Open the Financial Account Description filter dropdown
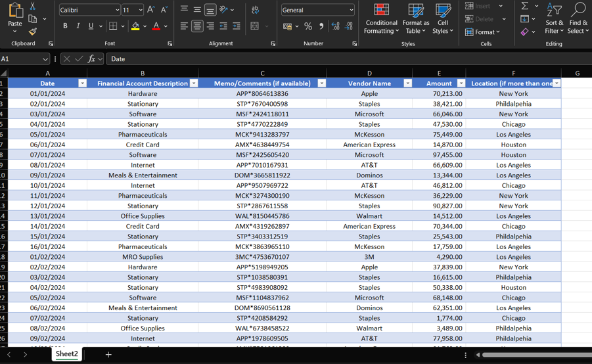The width and height of the screenshot is (592, 364). 194,83
